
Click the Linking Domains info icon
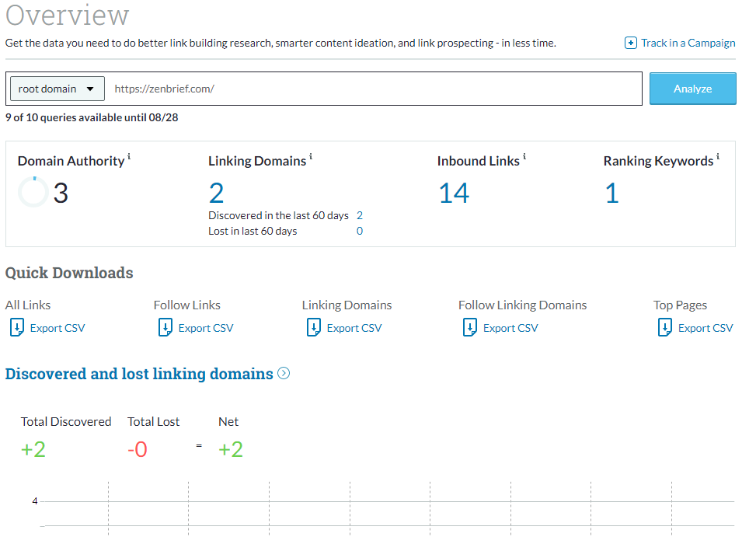(x=311, y=156)
